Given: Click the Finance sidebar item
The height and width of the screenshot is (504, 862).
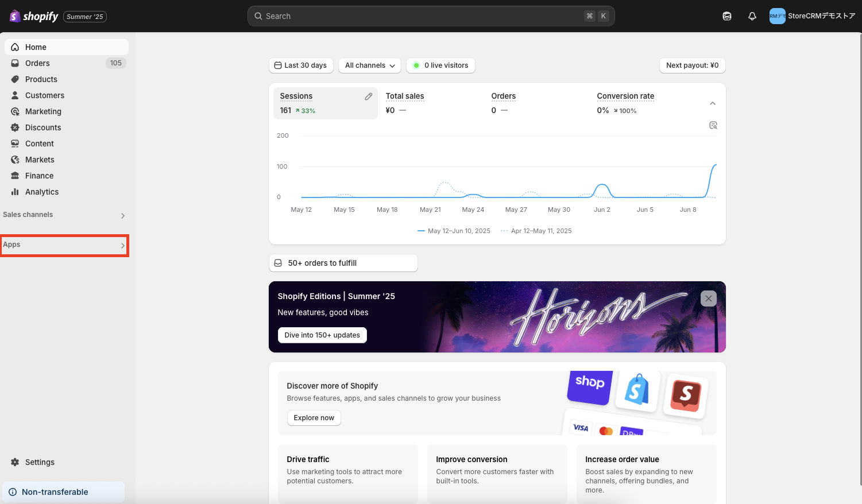Looking at the screenshot, I should (x=67, y=176).
